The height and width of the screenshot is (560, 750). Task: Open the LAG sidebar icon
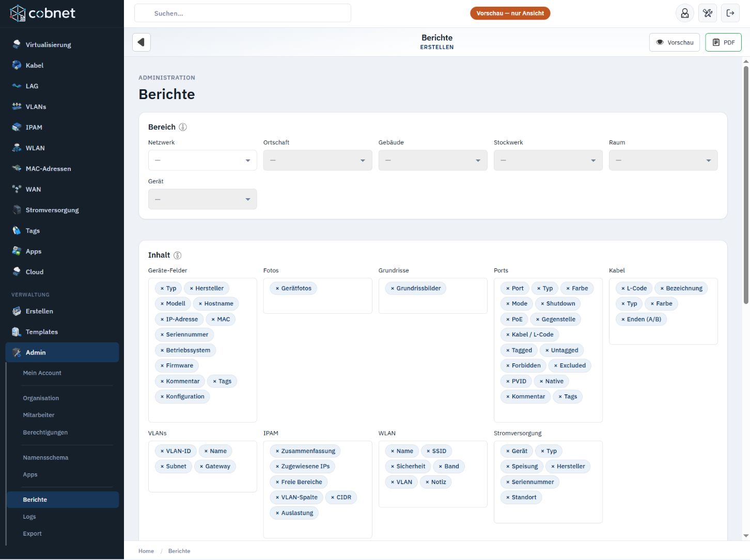(x=17, y=86)
